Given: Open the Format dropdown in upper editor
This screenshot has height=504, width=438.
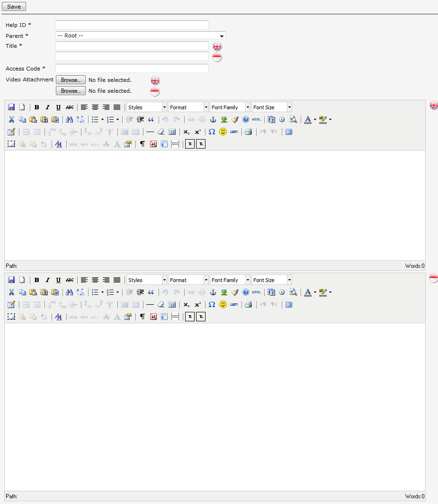Looking at the screenshot, I should 188,107.
